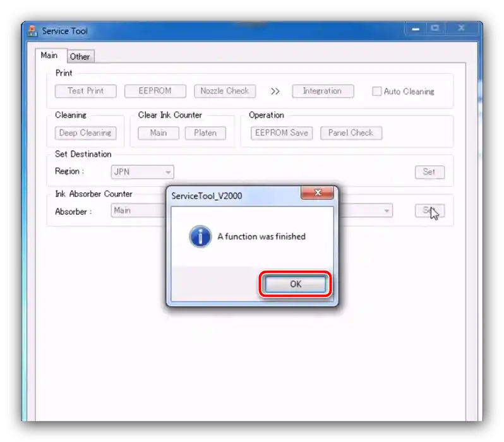
Task: Close the ServiceTool_V2000 dialog
Action: [318, 193]
